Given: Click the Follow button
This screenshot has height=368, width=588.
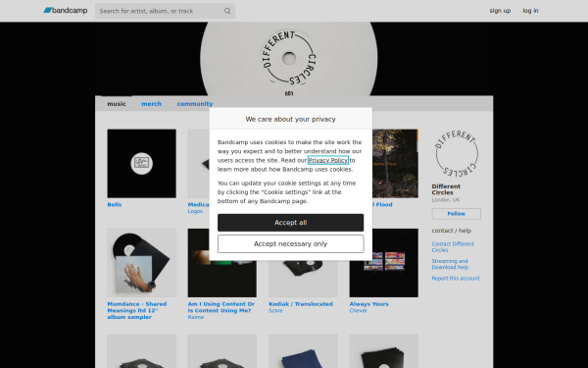Looking at the screenshot, I should coord(457,214).
